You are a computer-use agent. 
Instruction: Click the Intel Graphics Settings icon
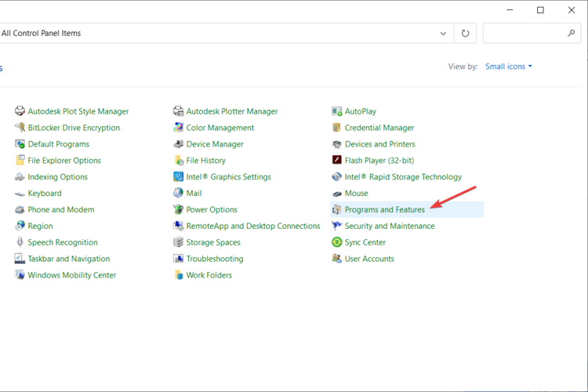(179, 177)
